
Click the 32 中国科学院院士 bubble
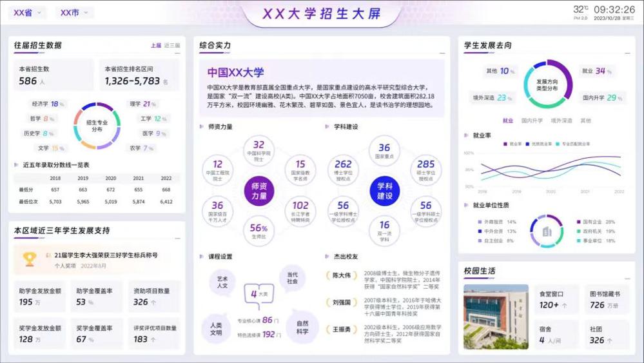[x=259, y=150]
